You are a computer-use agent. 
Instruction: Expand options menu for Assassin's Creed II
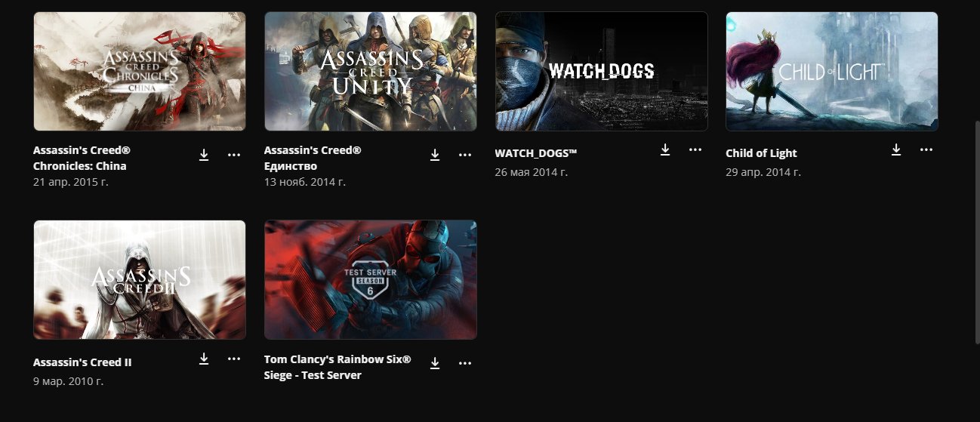point(234,359)
